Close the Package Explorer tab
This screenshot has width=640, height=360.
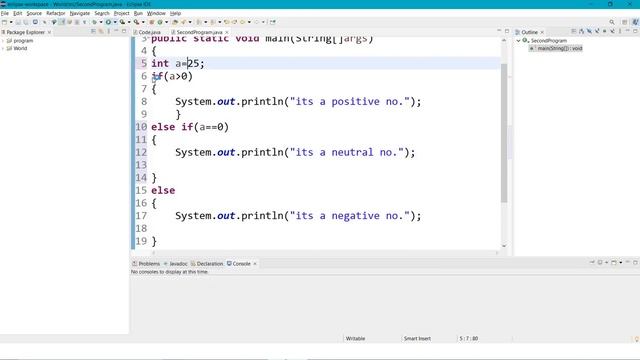(49, 32)
